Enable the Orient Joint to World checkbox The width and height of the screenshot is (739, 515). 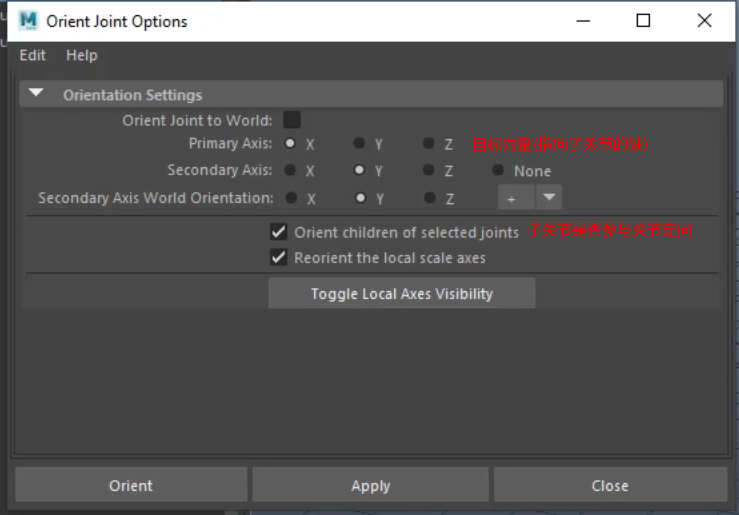292,120
